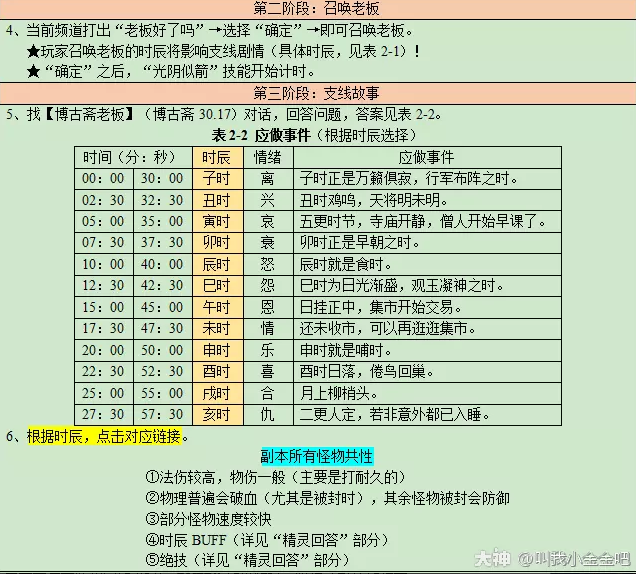Click the line '③部分怪物速度较快'
The height and width of the screenshot is (574, 636).
(208, 519)
